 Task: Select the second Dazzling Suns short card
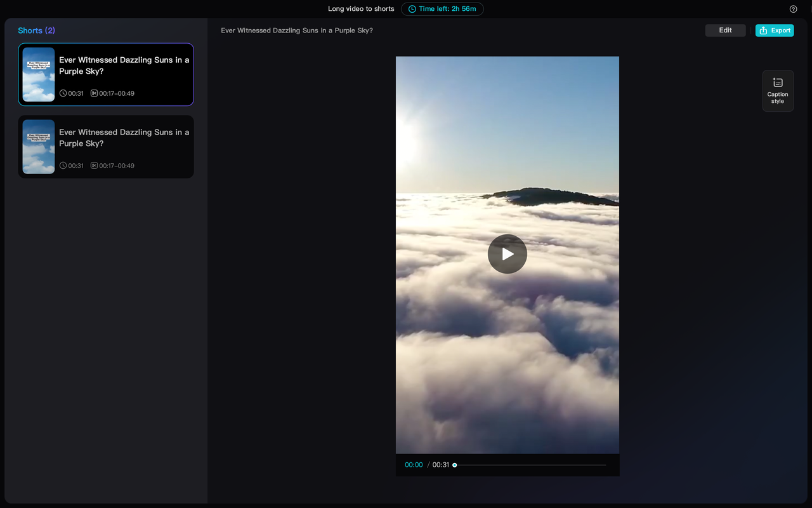coord(105,147)
